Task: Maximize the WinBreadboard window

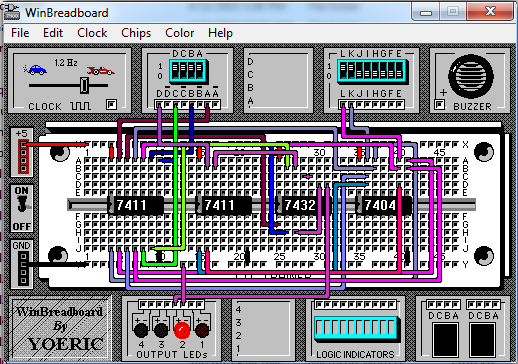Action: 453,12
